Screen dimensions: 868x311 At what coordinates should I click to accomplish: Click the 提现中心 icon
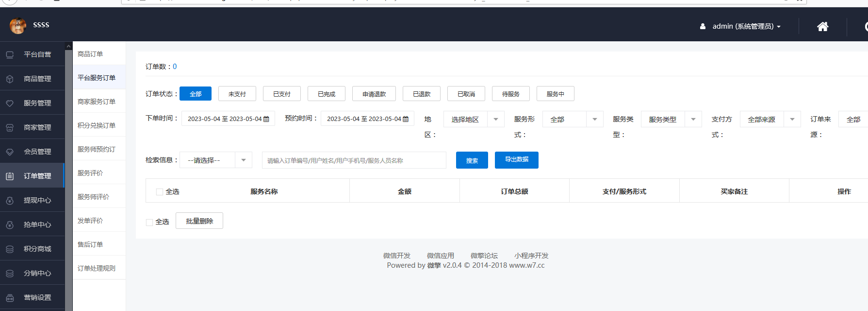(x=10, y=201)
